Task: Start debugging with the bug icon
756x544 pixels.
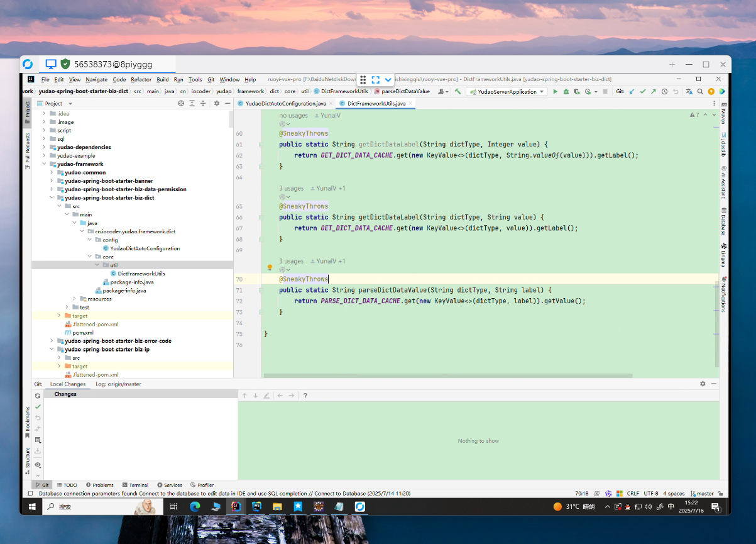Action: (x=566, y=92)
